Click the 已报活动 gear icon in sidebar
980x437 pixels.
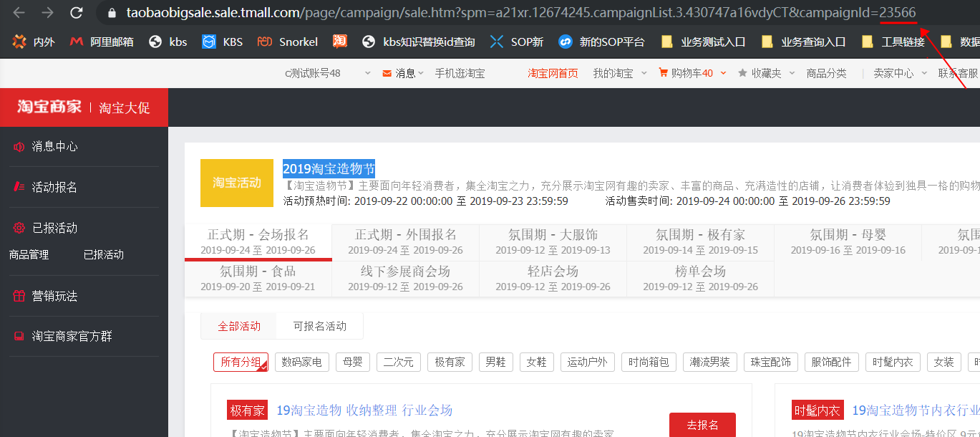tap(19, 229)
